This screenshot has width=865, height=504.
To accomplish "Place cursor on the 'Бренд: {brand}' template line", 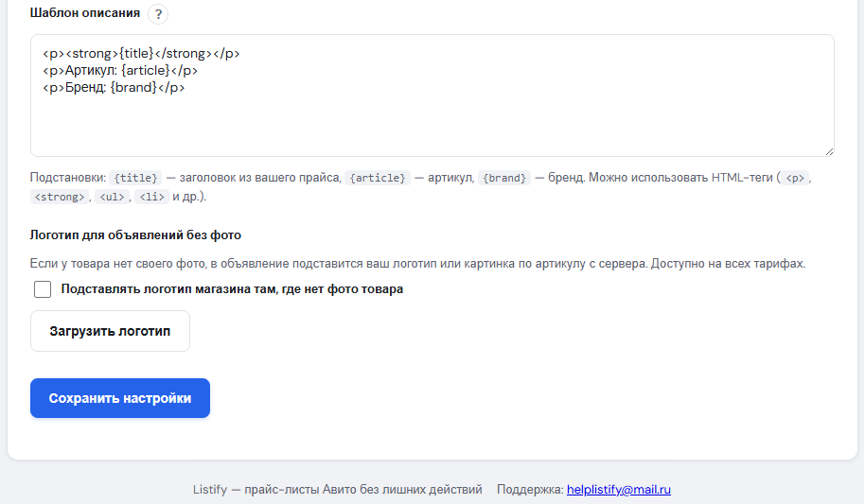I will [x=114, y=88].
